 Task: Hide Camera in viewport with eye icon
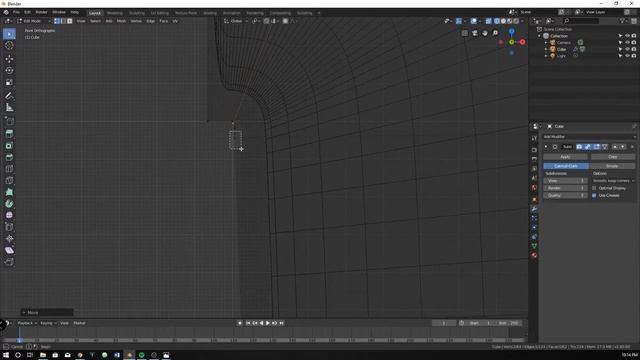click(x=627, y=42)
